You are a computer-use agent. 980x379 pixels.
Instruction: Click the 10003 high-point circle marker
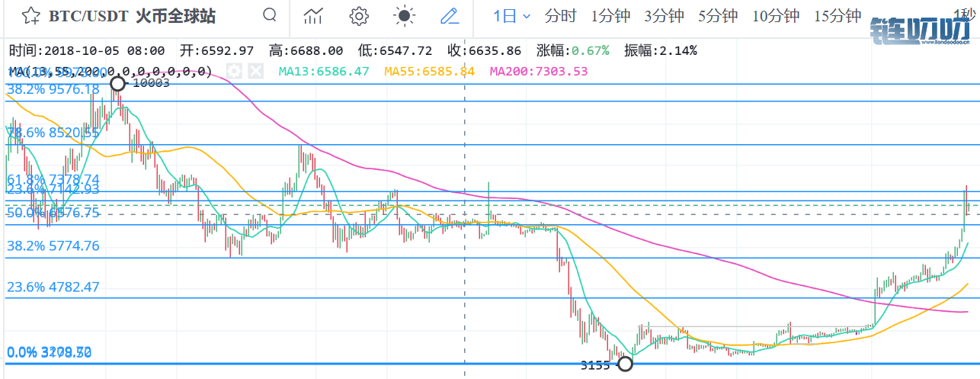117,83
